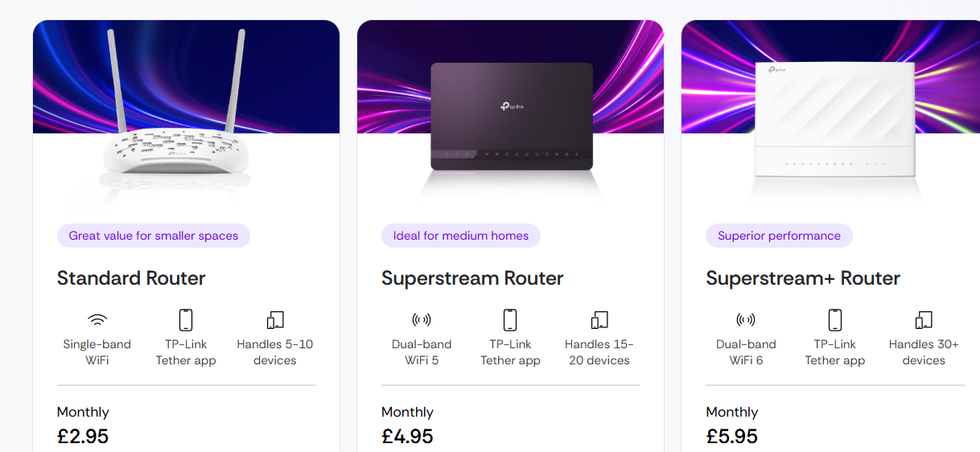This screenshot has width=980, height=452.
Task: Click the Dual-band WiFi 6 icon
Action: click(x=746, y=320)
